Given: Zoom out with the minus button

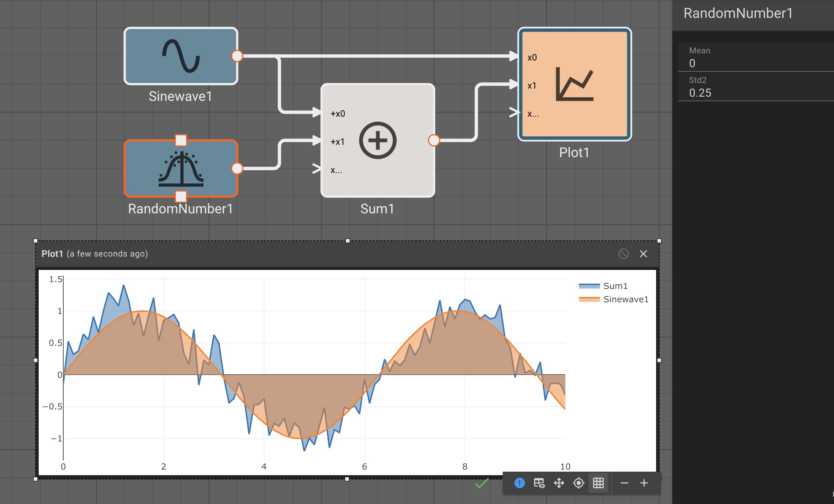Looking at the screenshot, I should (x=624, y=483).
